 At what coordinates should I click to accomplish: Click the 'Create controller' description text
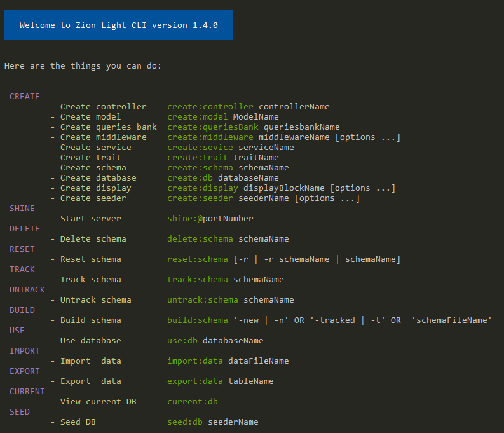tap(103, 106)
